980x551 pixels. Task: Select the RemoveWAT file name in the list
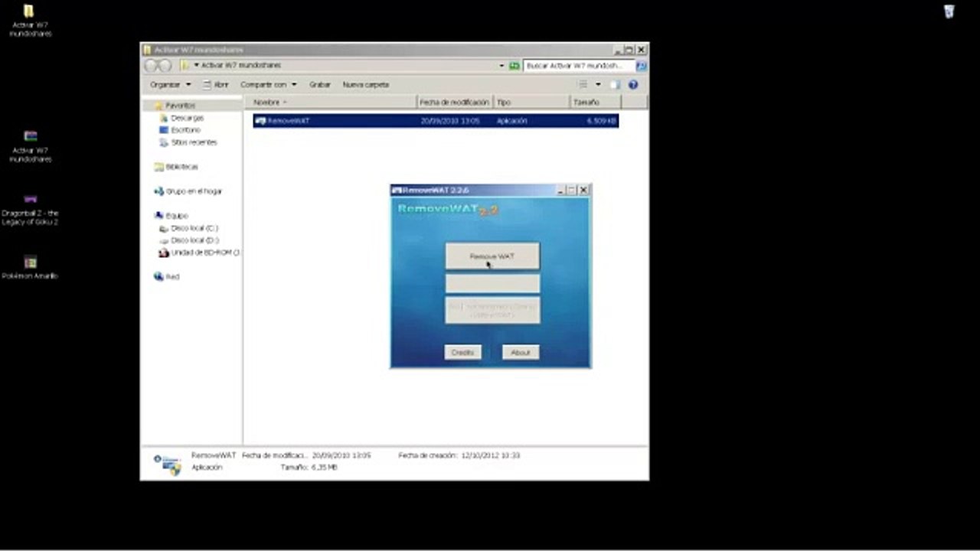288,121
